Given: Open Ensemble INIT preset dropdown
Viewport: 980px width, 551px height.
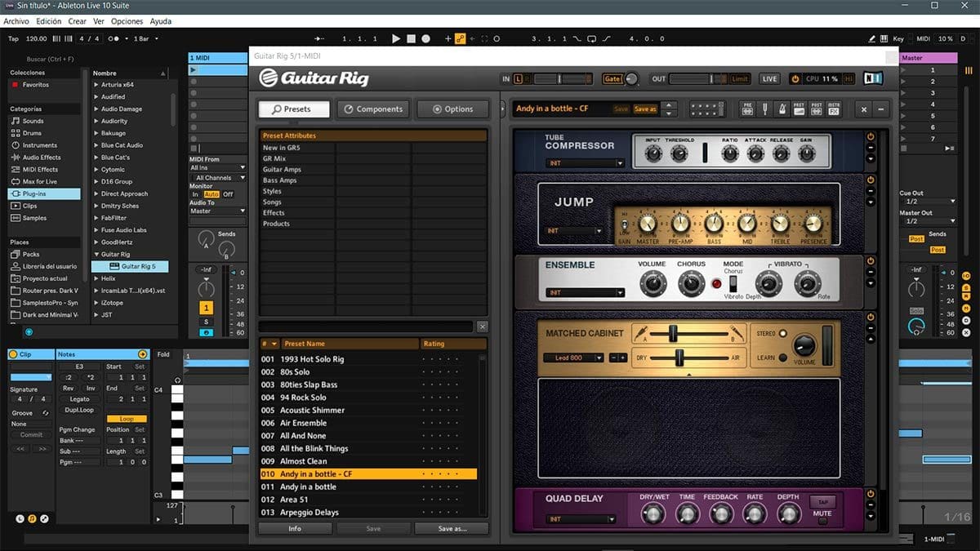Looking at the screenshot, I should pyautogui.click(x=585, y=293).
